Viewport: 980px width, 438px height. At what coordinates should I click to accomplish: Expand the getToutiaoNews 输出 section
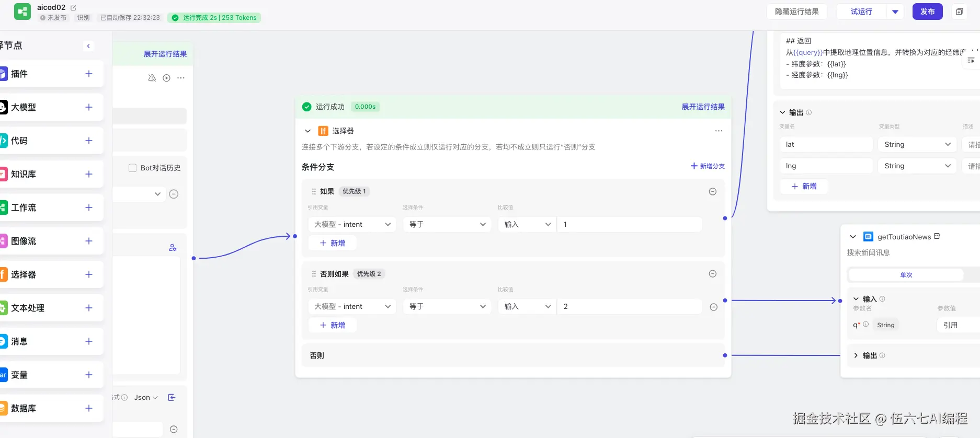[856, 355]
